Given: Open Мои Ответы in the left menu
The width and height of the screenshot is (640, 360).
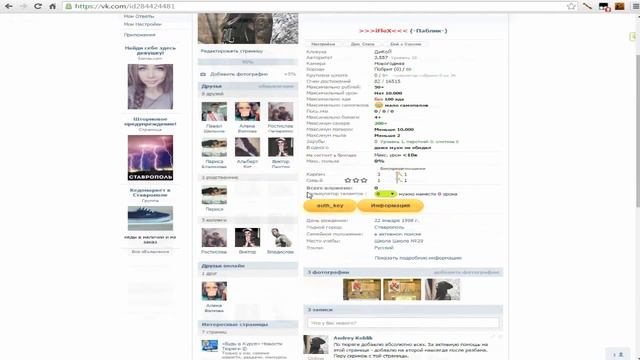Looking at the screenshot, I should [x=139, y=16].
